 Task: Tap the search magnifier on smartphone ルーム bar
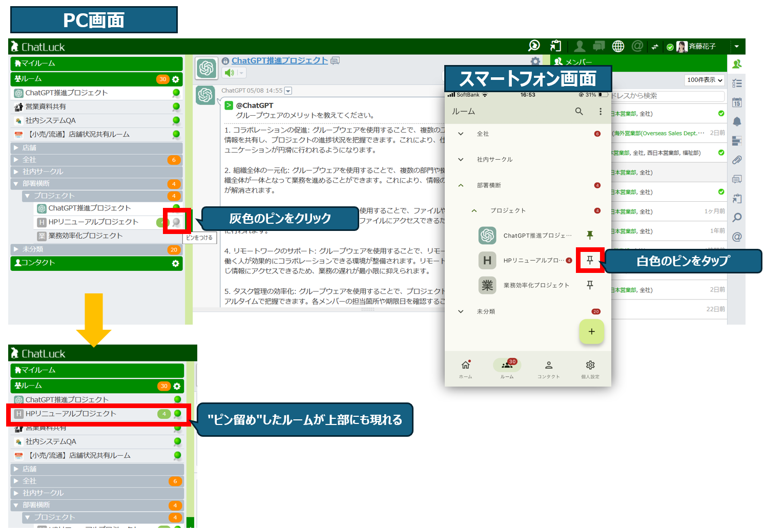(579, 111)
